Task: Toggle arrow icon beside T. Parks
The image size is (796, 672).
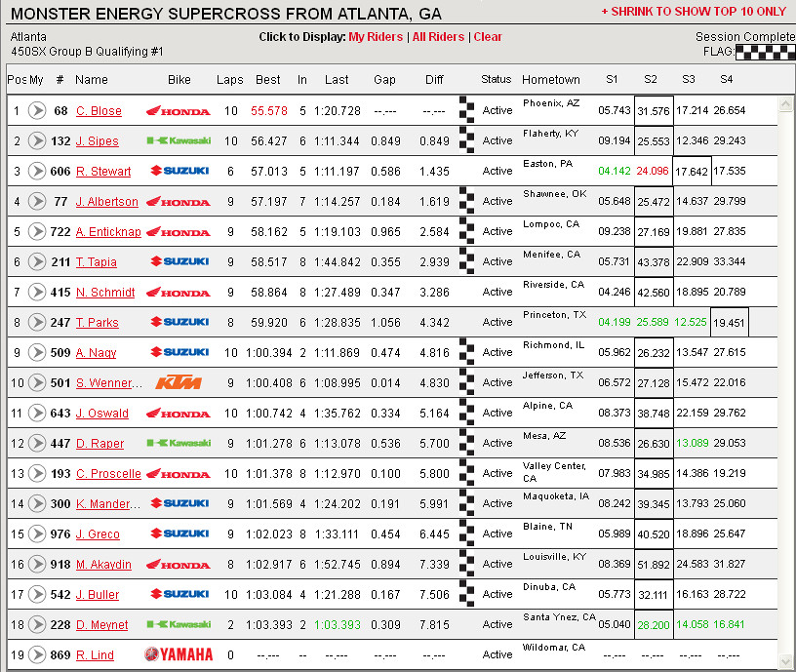Action: tap(36, 322)
